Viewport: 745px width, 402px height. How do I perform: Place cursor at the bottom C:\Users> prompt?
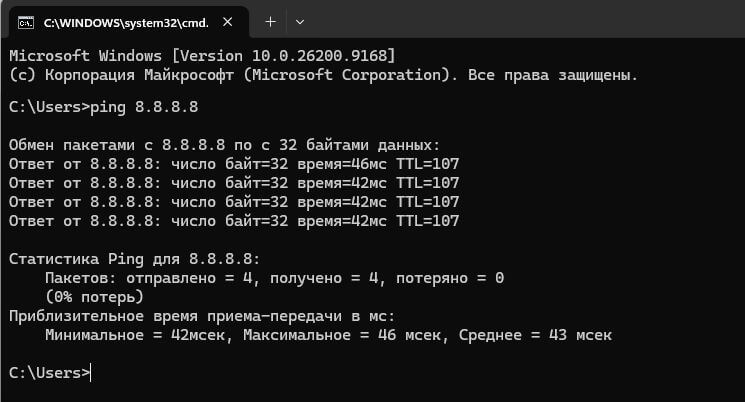pyautogui.click(x=50, y=373)
